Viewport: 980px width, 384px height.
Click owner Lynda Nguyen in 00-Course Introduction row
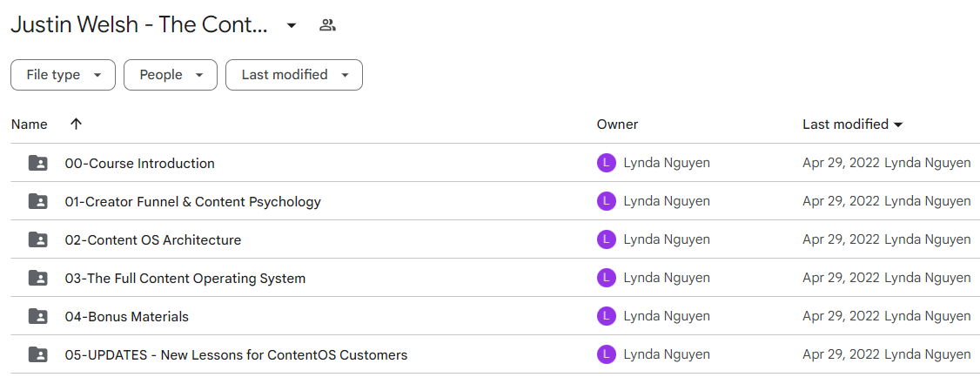[x=667, y=164]
